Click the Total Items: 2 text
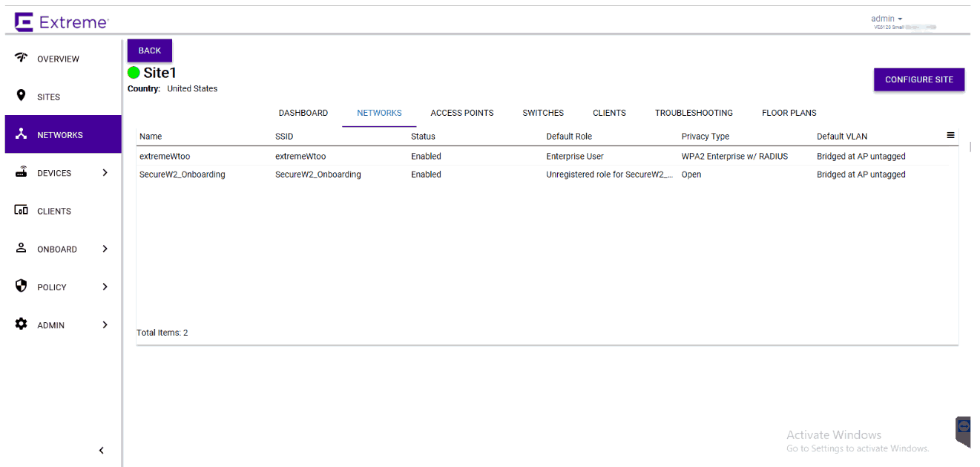Viewport: 980px width, 467px height. point(162,333)
